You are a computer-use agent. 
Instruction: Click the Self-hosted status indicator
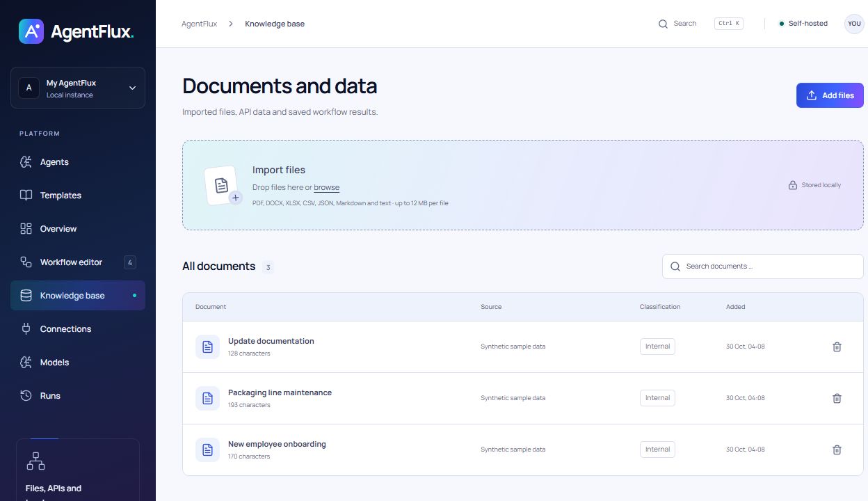click(x=803, y=24)
